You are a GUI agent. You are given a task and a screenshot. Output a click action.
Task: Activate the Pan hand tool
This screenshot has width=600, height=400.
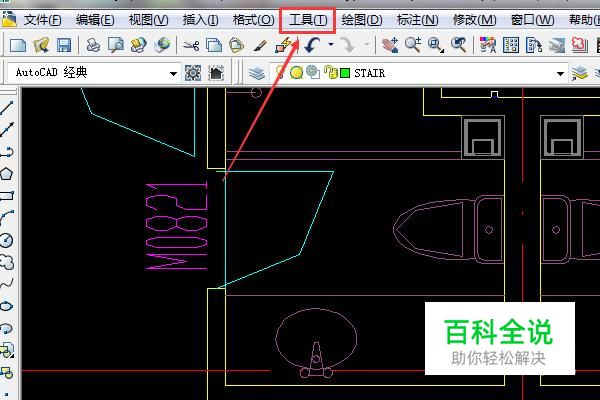390,45
